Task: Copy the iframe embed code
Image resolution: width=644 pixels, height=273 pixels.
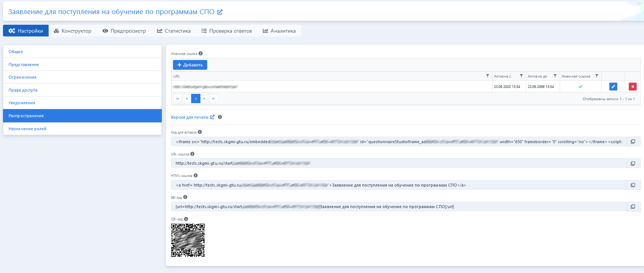Action: pos(633,142)
